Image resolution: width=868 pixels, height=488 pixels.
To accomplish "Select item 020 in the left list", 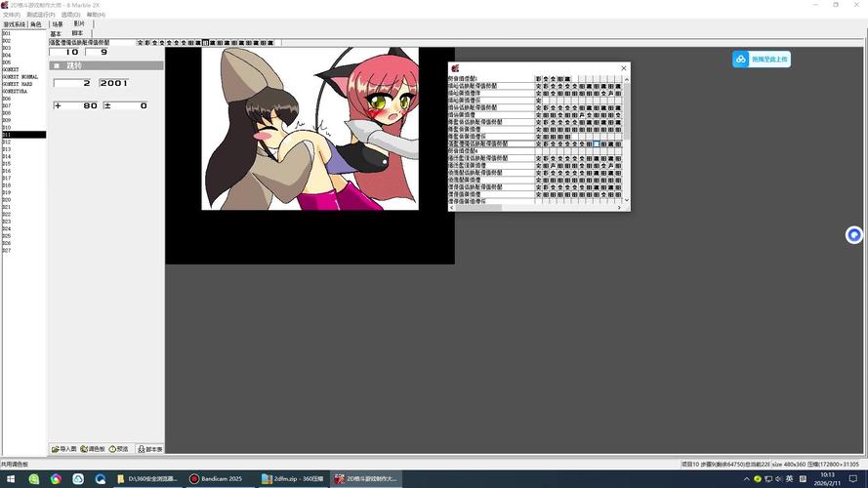I will click(x=23, y=200).
